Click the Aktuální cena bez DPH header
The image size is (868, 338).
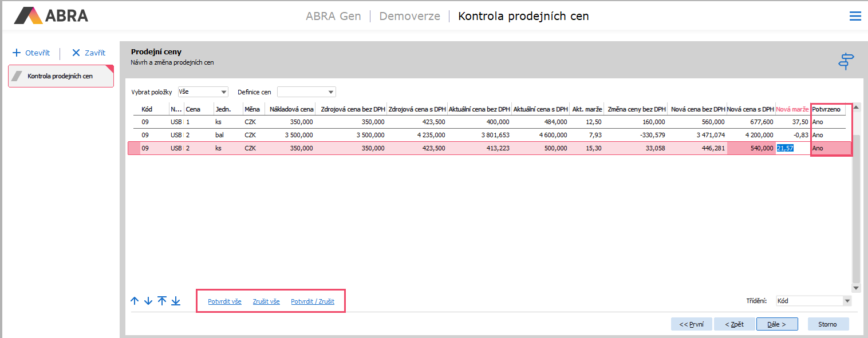coord(479,109)
